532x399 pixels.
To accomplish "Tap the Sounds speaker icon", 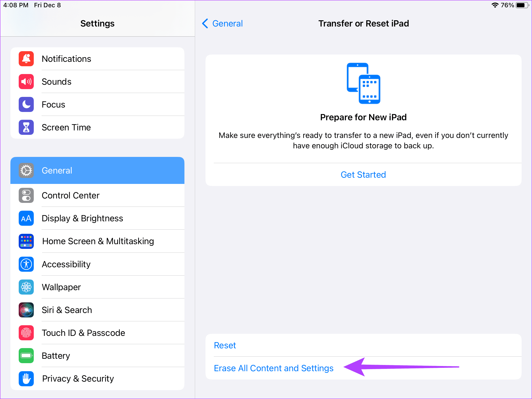I will click(26, 82).
